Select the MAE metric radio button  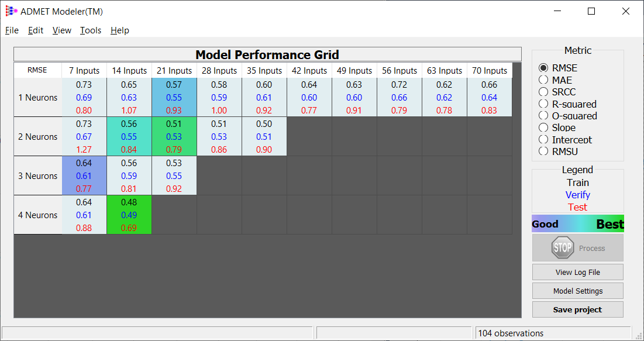pos(543,80)
